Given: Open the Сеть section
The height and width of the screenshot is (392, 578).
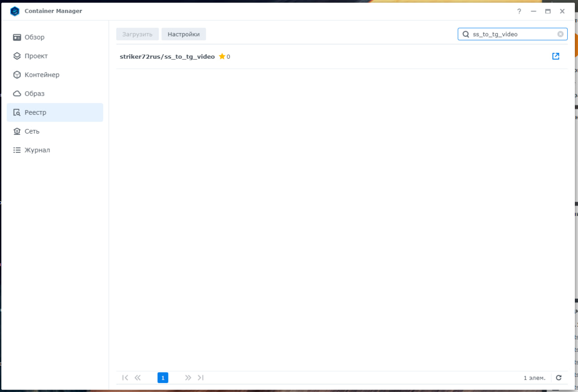Looking at the screenshot, I should 55,131.
